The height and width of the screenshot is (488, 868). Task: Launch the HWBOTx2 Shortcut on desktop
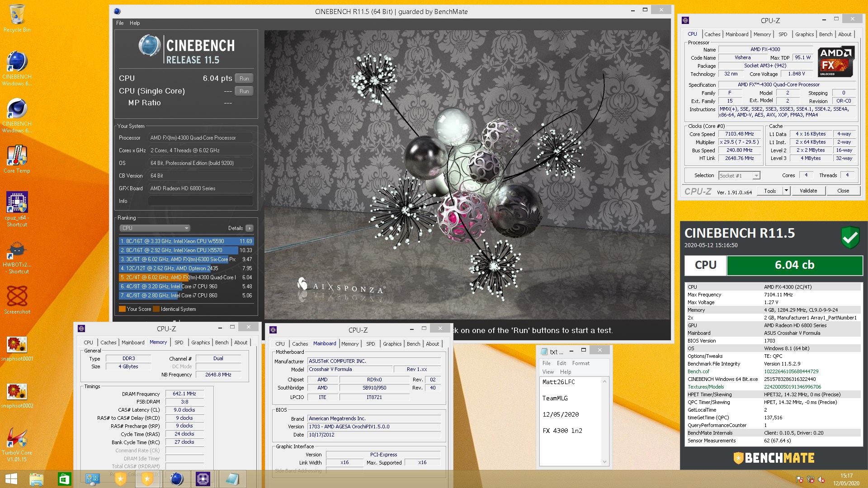17,258
